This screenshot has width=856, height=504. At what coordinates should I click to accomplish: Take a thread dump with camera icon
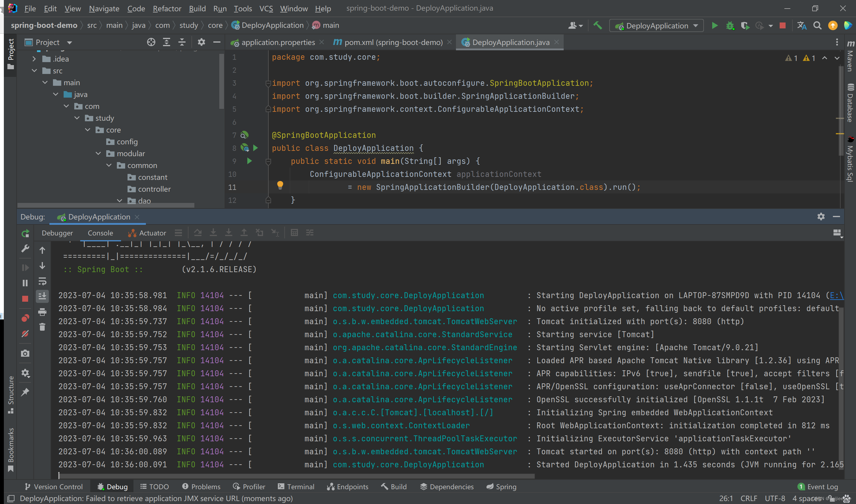(25, 353)
